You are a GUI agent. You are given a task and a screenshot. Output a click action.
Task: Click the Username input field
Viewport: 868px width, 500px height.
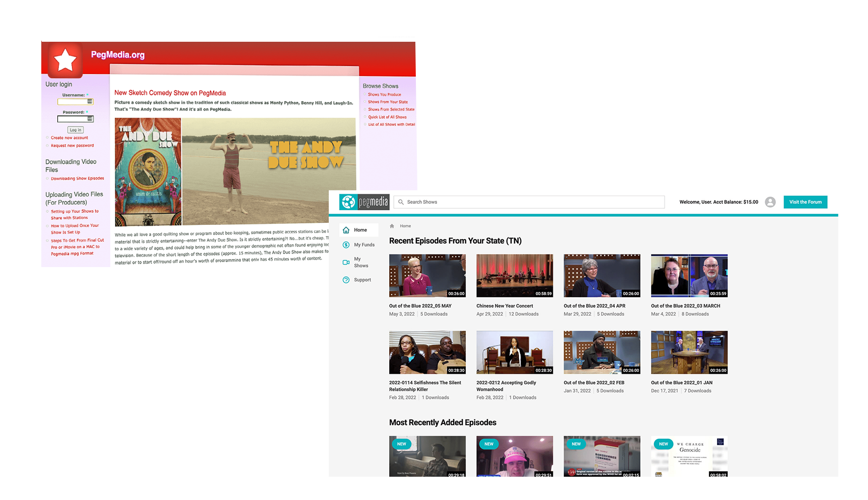coord(75,102)
